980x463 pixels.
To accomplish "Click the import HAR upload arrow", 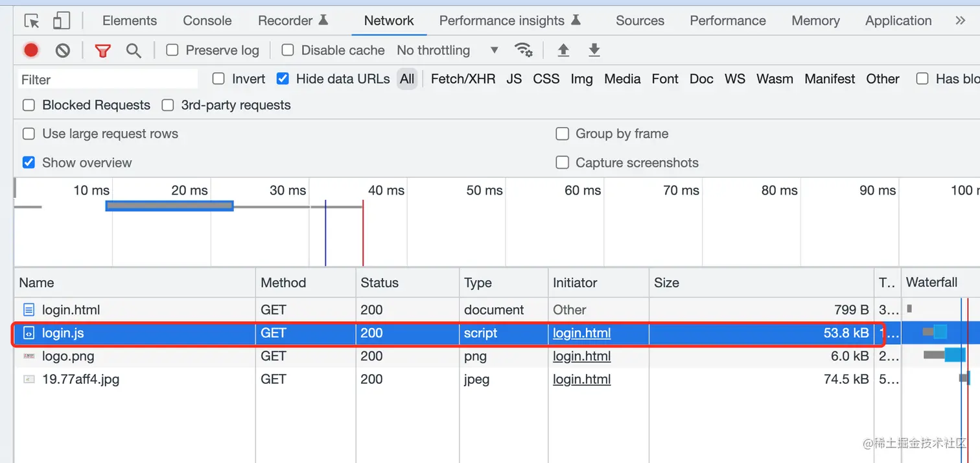I will click(x=563, y=50).
